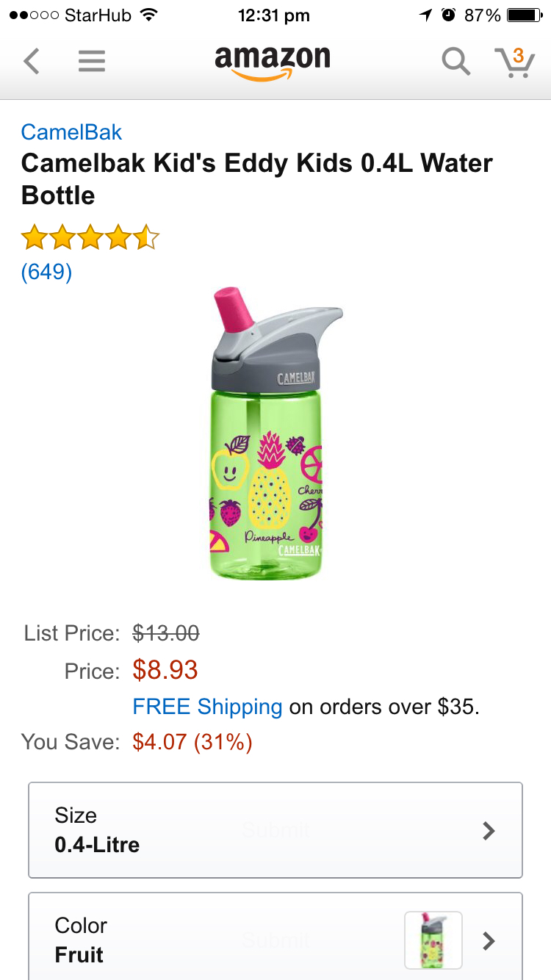Screen dimensions: 551x980
Task: Tap the chevron in the Color row
Action: pyautogui.click(x=489, y=940)
